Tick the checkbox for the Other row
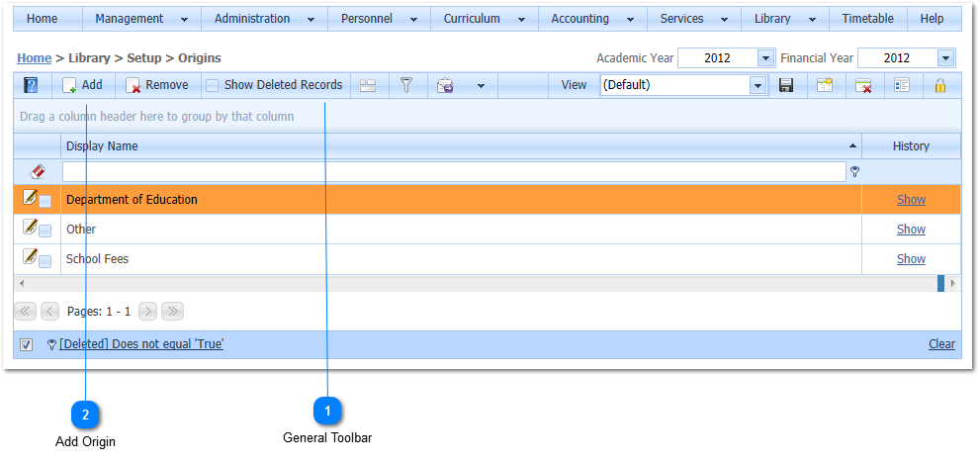The height and width of the screenshot is (465, 980). click(45, 232)
